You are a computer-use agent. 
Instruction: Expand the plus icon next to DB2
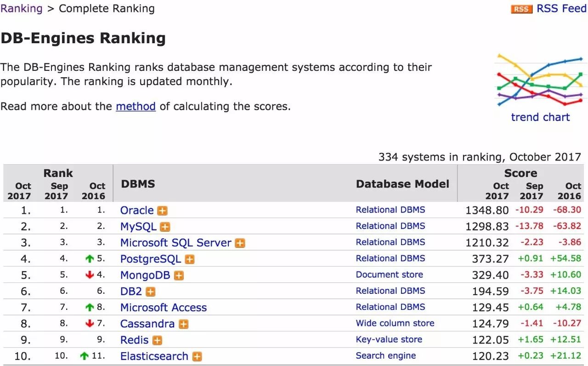point(150,292)
